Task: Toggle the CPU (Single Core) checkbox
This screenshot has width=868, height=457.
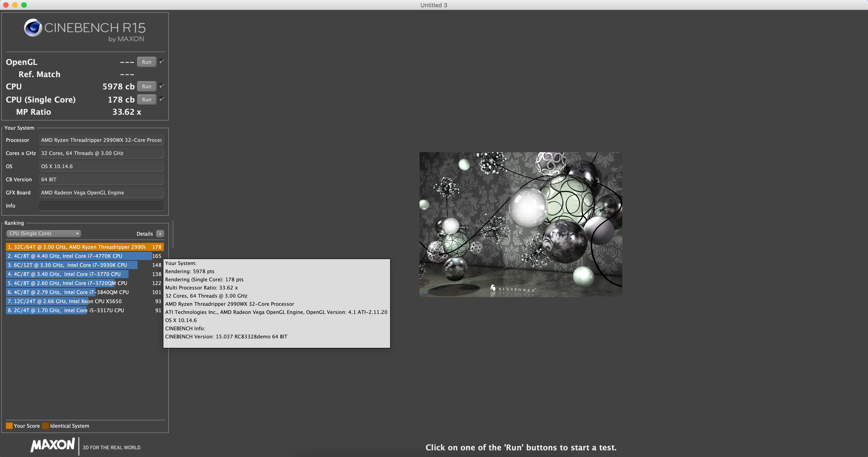Action: (162, 99)
